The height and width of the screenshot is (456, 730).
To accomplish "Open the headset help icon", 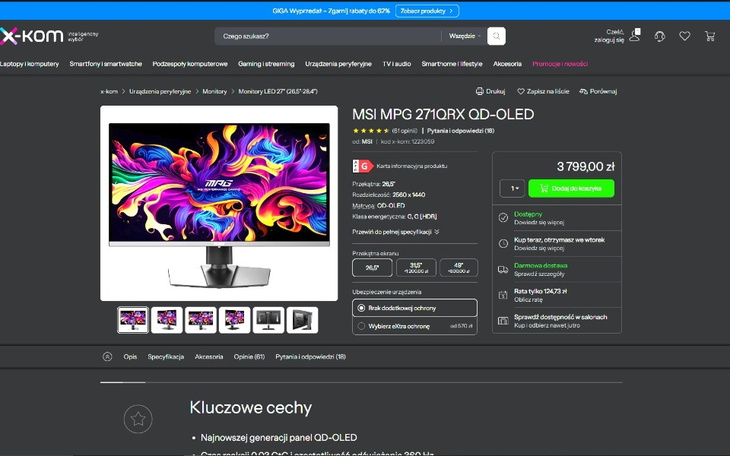I will pos(660,36).
